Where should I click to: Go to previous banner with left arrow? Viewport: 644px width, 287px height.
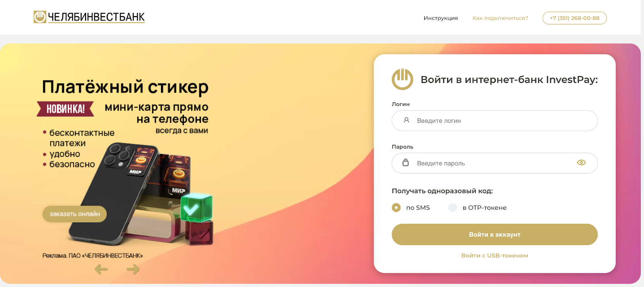tap(101, 269)
